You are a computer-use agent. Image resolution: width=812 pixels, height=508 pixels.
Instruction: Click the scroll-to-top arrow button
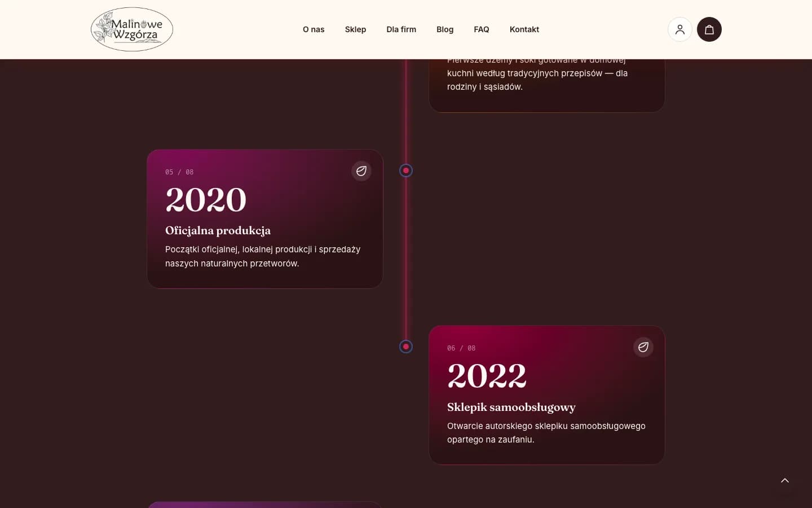(x=785, y=480)
